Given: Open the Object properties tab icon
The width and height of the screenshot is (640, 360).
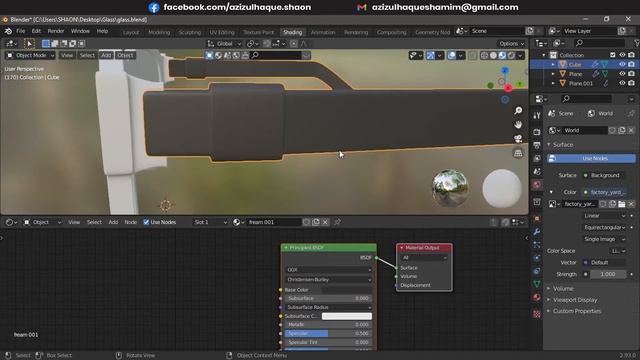Looking at the screenshot, I should pyautogui.click(x=537, y=218).
